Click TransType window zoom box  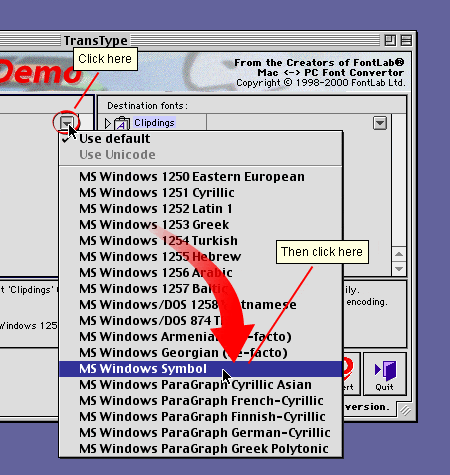tap(390, 41)
